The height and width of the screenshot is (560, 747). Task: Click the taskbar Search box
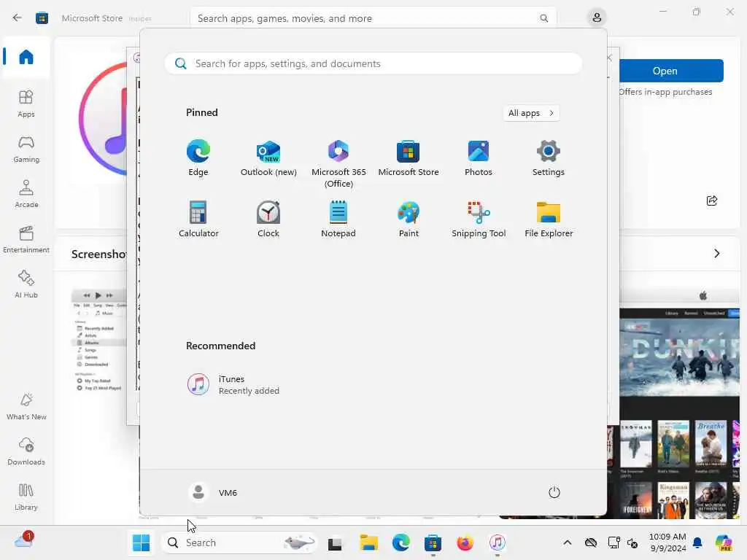coord(239,542)
